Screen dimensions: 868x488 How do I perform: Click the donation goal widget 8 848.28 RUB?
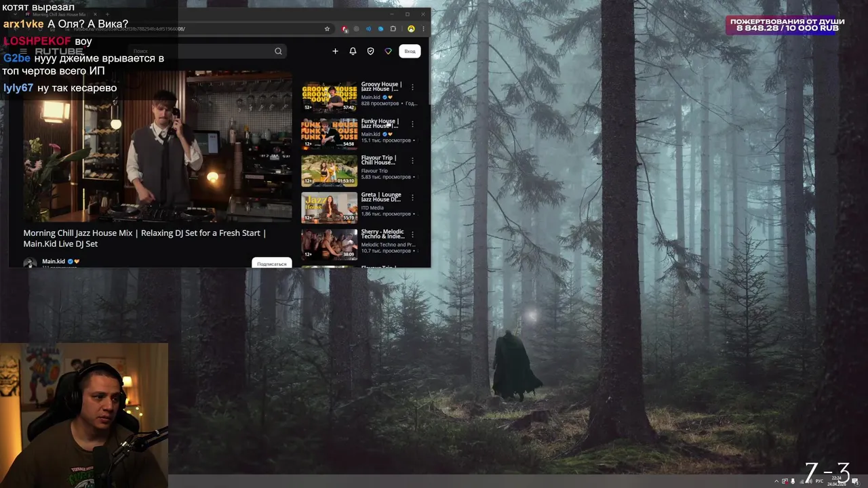pos(787,25)
